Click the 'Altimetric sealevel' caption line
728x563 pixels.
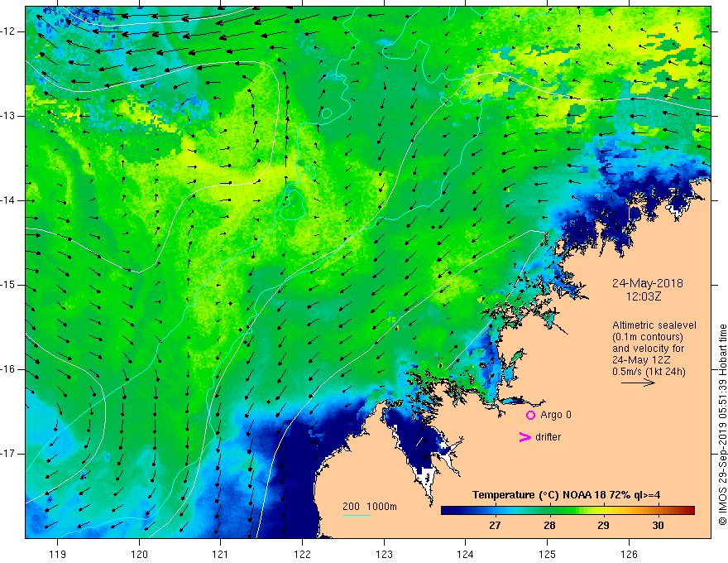coord(654,325)
